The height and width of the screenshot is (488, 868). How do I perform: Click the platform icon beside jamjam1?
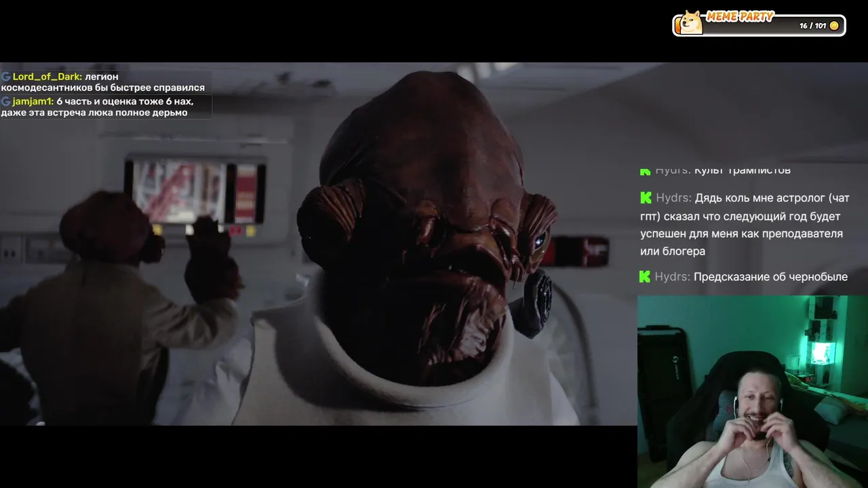tap(6, 101)
